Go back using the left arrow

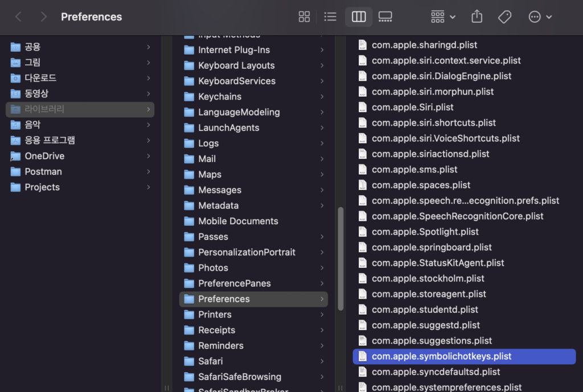click(x=18, y=17)
